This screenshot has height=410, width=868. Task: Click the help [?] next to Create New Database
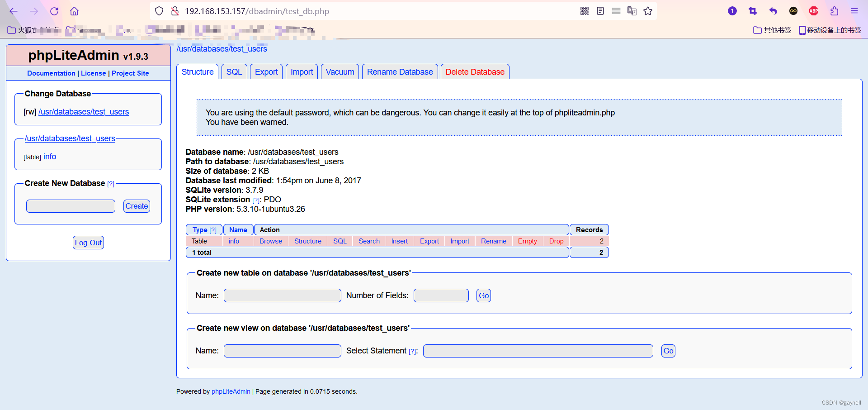[x=111, y=184]
